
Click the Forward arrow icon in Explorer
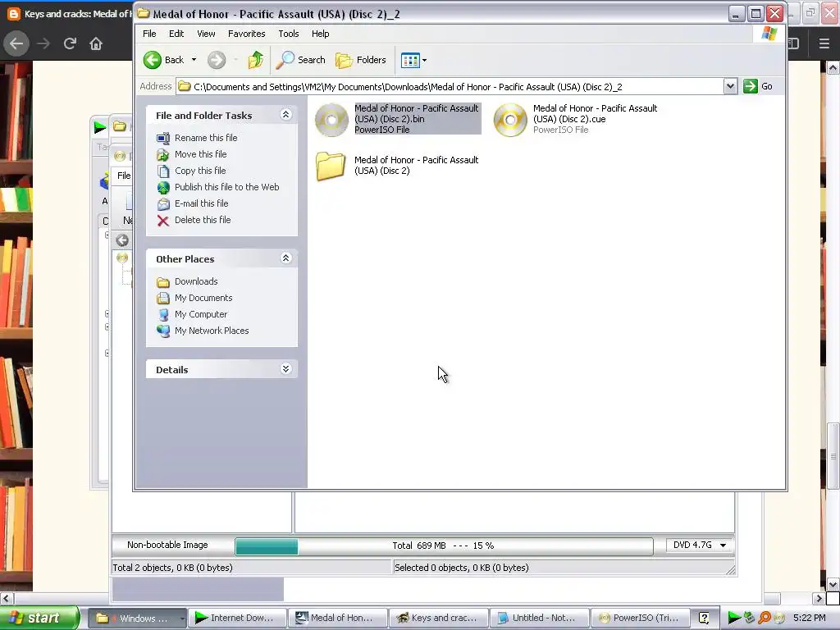click(x=217, y=60)
